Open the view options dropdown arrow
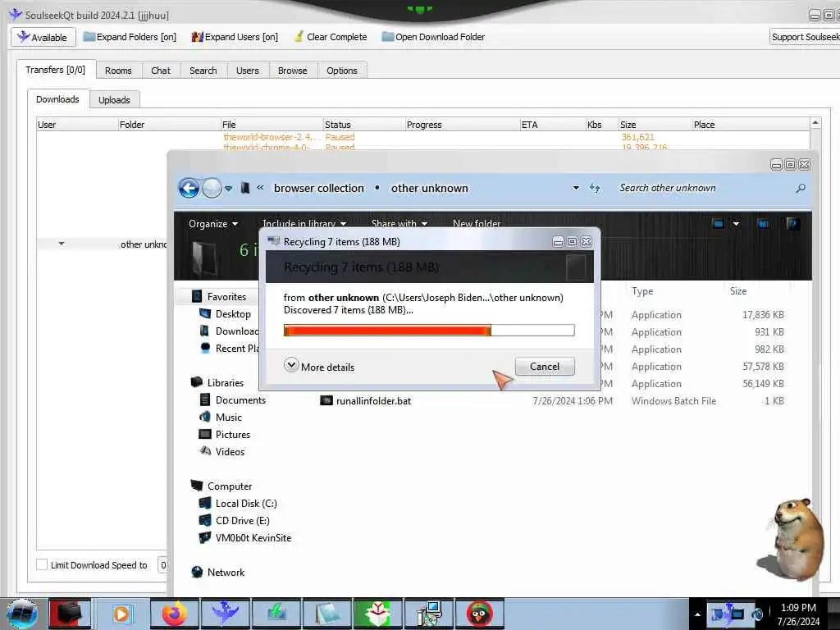 point(736,223)
